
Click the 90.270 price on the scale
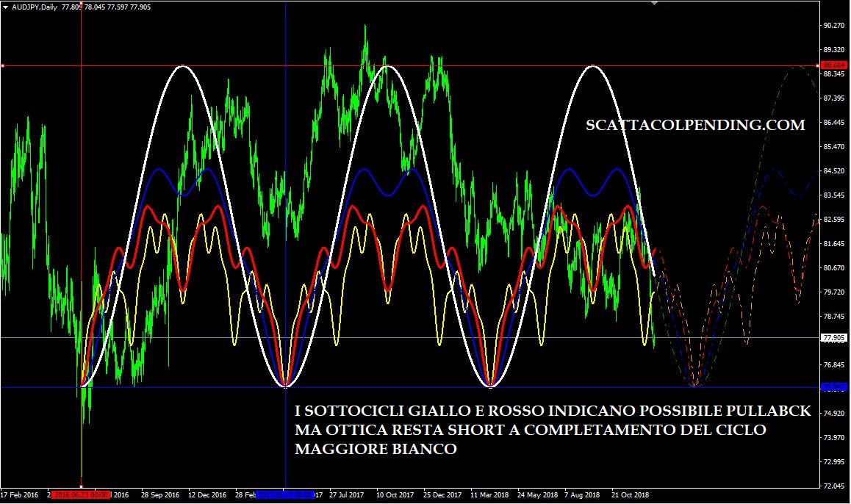coord(833,26)
